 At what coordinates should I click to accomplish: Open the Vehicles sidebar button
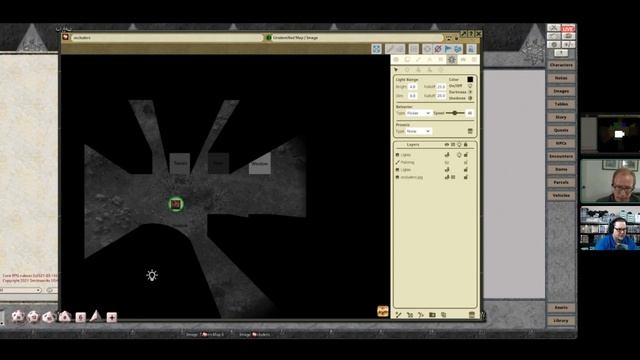click(x=561, y=196)
